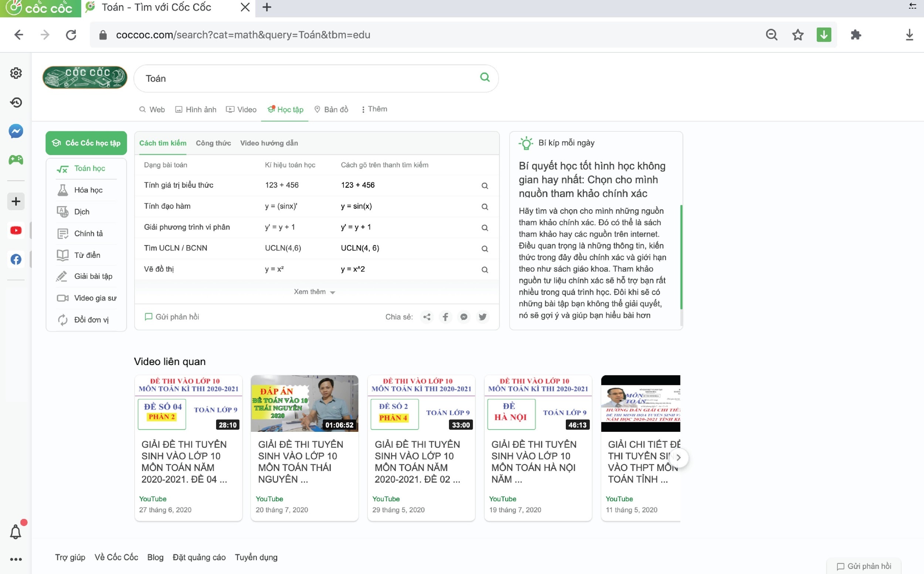Open the Thái Nguyên exam video thumbnail
This screenshot has height=574, width=924.
click(x=304, y=403)
